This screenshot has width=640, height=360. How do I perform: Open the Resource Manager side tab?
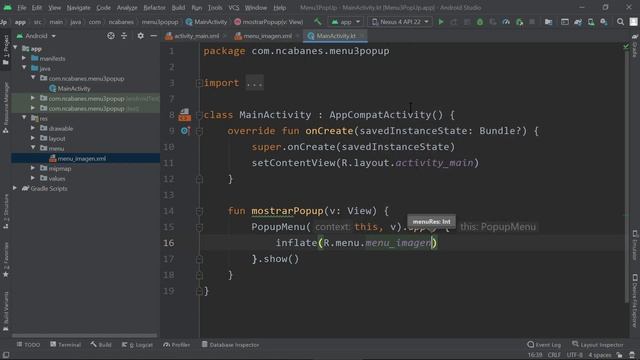pyautogui.click(x=5, y=107)
